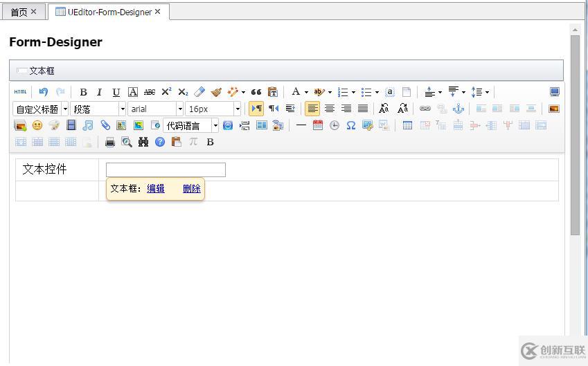
Task: Insert an anchor with the anchor icon
Action: 458,109
